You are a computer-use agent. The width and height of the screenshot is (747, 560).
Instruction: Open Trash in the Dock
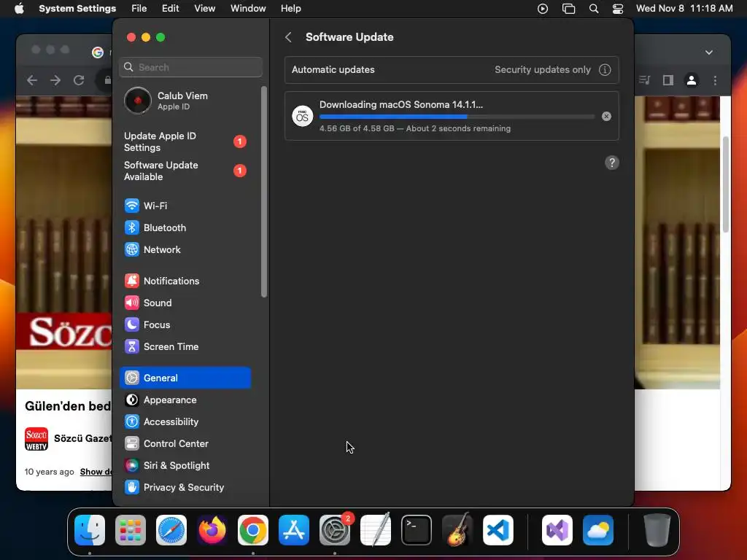click(x=657, y=530)
